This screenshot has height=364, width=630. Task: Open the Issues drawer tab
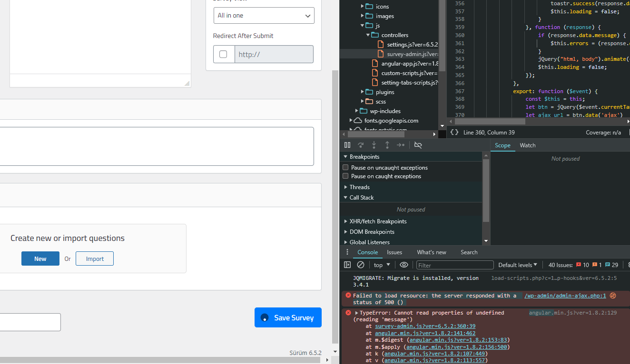click(394, 252)
